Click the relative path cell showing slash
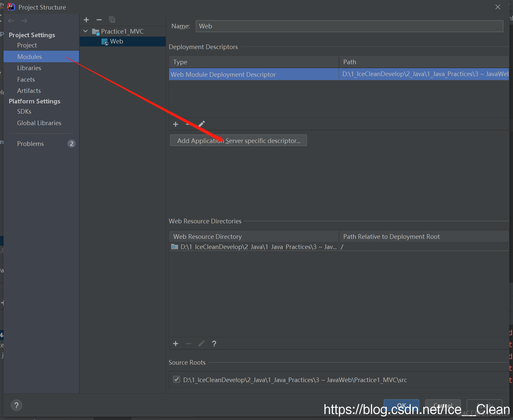Screen dimensions: 513x420 tap(424, 247)
